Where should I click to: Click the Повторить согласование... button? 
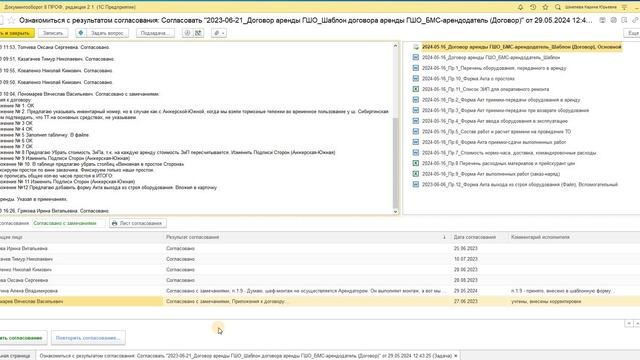[88, 338]
